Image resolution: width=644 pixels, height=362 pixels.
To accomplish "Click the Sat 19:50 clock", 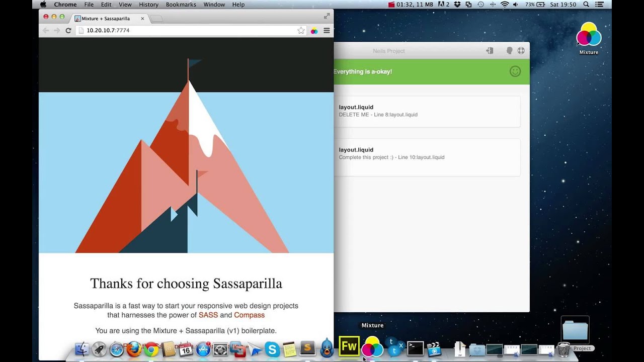I will click(563, 5).
